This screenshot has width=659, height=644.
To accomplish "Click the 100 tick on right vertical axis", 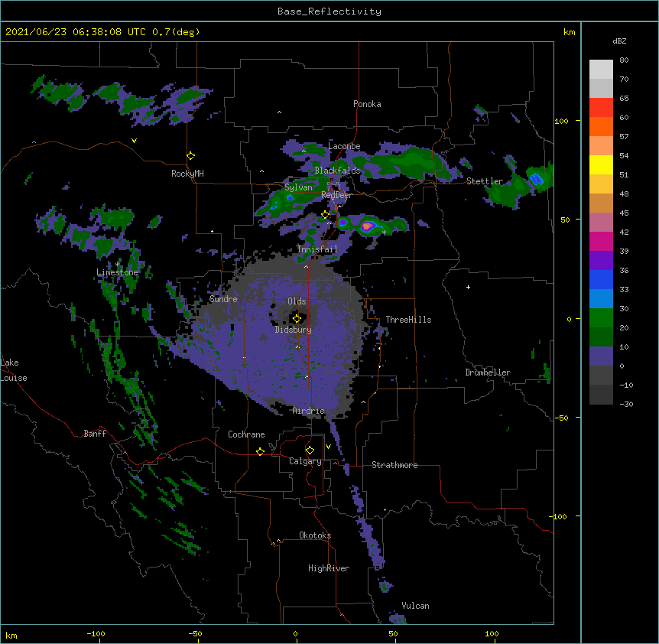I will point(561,121).
